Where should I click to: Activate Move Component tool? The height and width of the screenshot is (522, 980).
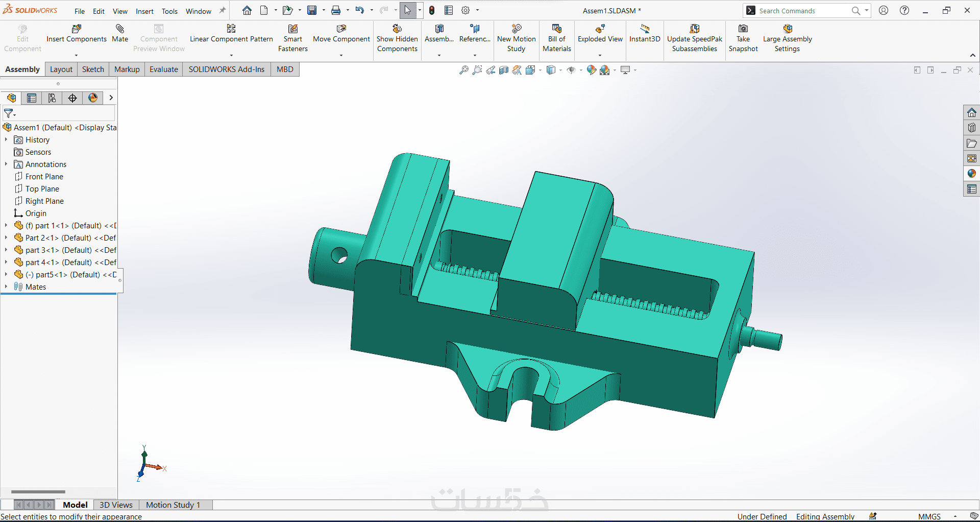pyautogui.click(x=341, y=34)
